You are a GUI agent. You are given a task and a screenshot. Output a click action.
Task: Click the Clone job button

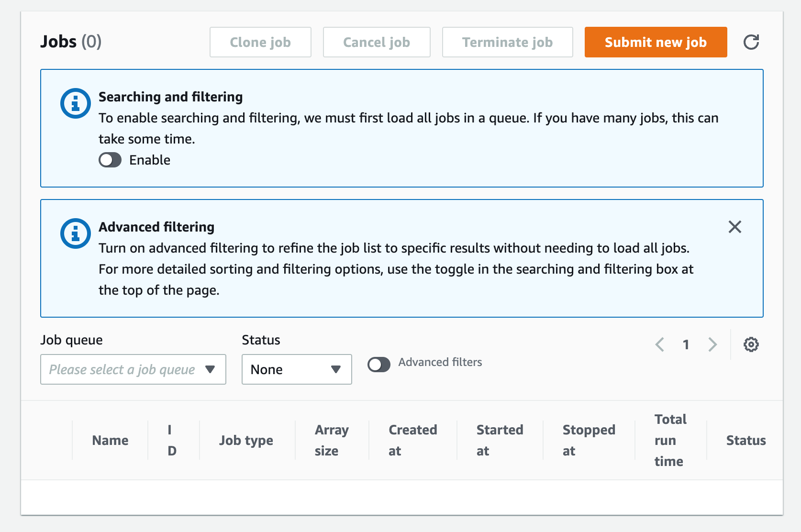click(x=260, y=42)
